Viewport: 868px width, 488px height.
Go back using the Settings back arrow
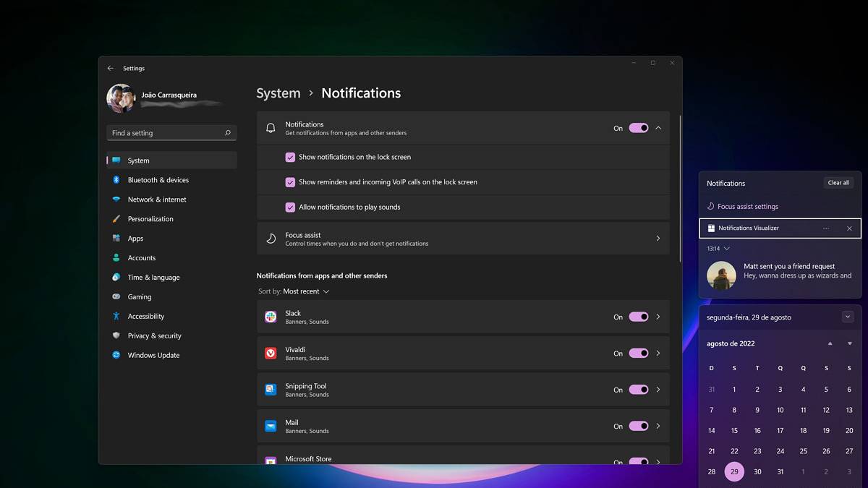pyautogui.click(x=110, y=68)
